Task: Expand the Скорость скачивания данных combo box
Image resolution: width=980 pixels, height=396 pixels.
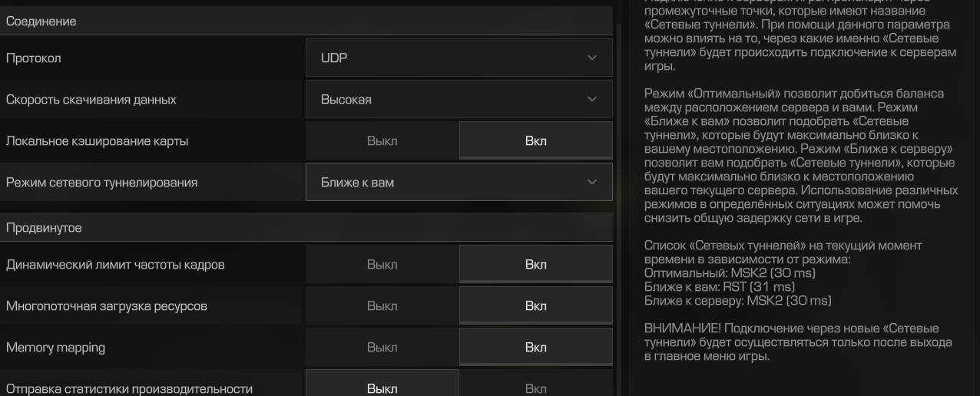Action: pyautogui.click(x=459, y=100)
